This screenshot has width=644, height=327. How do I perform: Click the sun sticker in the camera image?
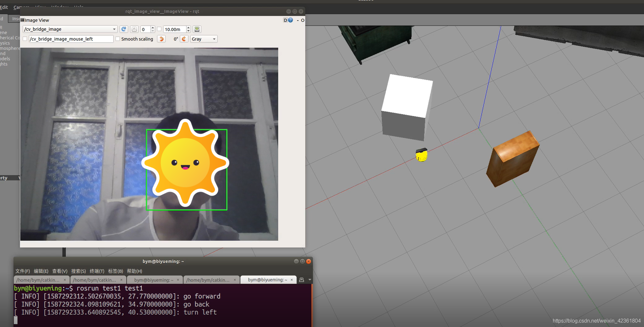pos(185,163)
